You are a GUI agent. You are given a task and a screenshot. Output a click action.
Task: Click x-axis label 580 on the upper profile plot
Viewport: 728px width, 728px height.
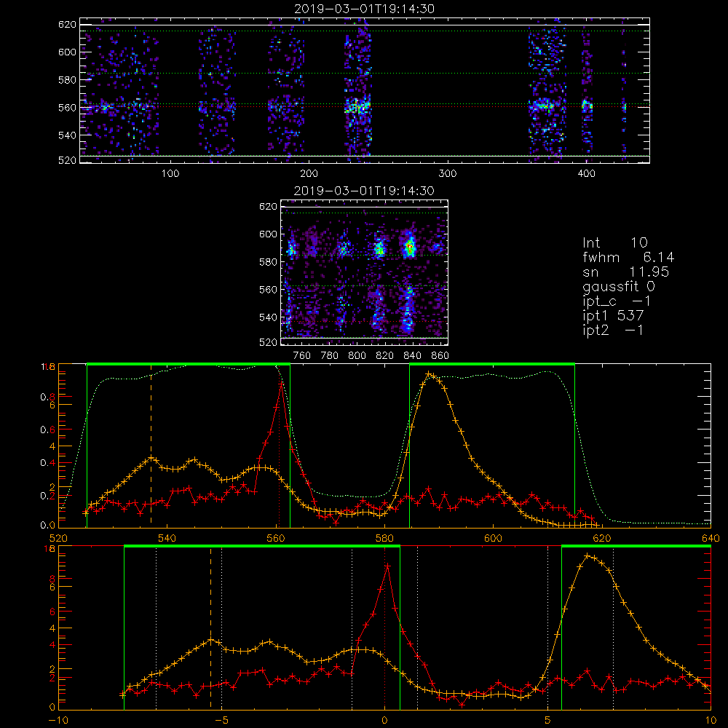coord(384,539)
